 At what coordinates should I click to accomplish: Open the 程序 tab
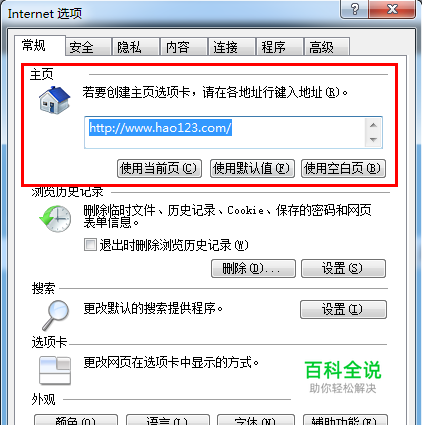(279, 47)
